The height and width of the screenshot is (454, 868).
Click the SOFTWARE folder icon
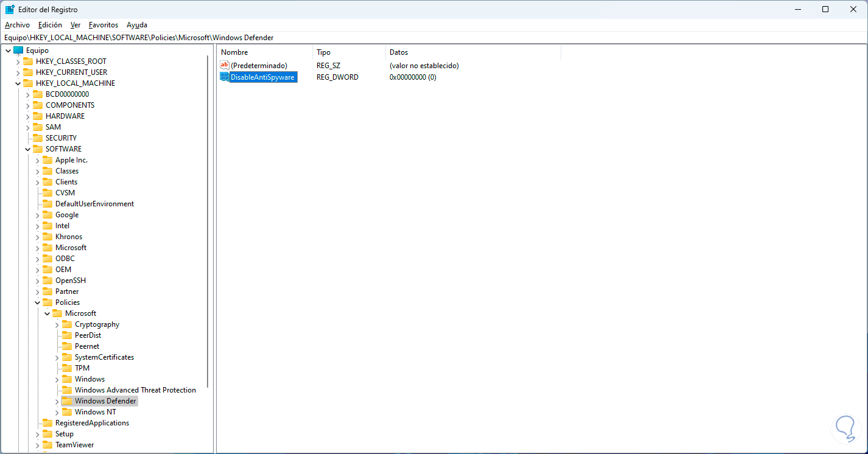point(38,149)
